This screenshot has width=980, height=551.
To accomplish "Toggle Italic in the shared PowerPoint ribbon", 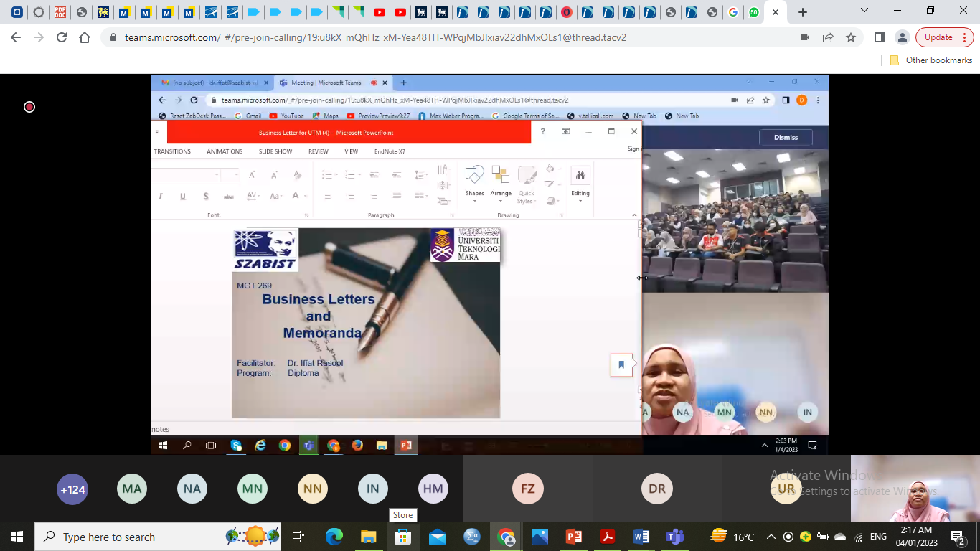I will pos(161,197).
